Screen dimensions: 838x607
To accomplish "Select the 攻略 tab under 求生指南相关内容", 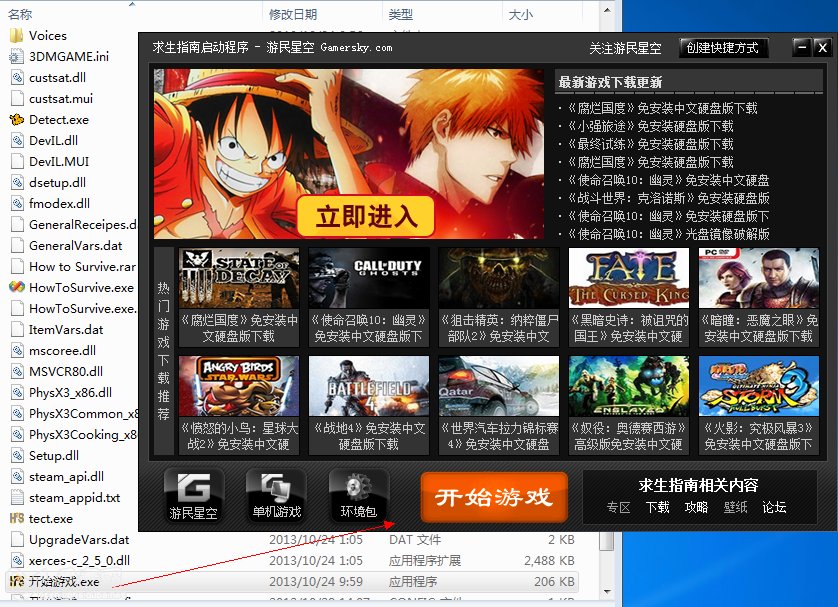I will click(x=696, y=507).
